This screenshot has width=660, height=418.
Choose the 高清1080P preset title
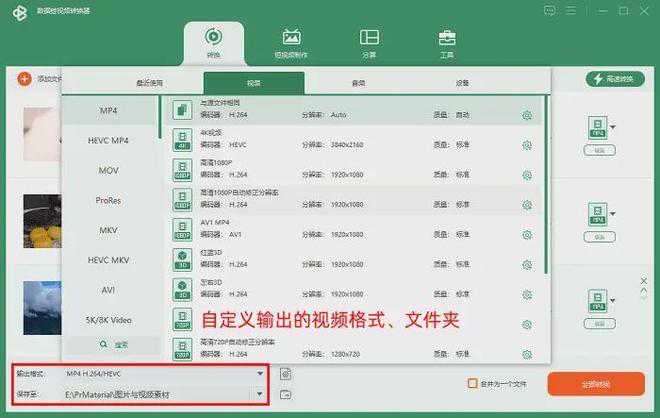click(x=216, y=162)
